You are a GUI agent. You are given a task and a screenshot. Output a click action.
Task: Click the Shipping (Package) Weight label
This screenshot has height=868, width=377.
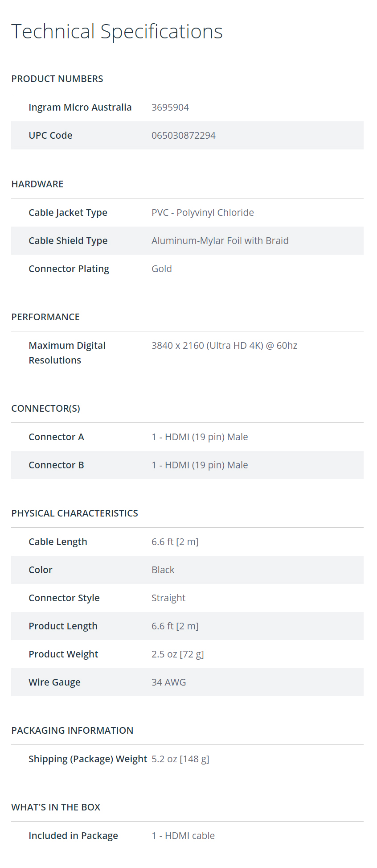(88, 759)
